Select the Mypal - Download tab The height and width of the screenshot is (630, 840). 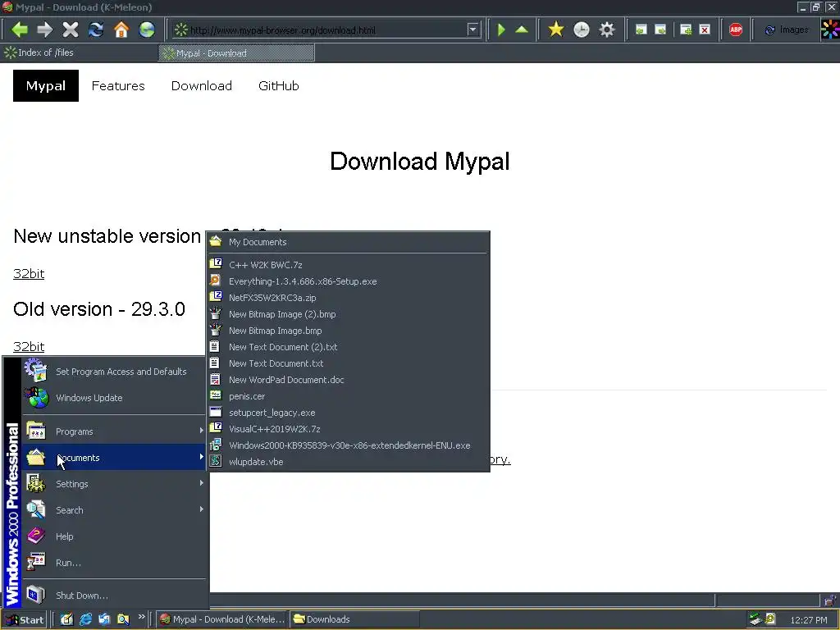pos(236,53)
